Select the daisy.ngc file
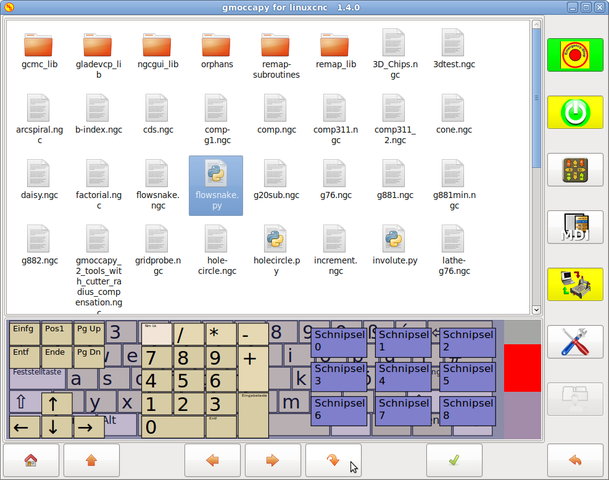609x480 pixels. click(x=39, y=180)
